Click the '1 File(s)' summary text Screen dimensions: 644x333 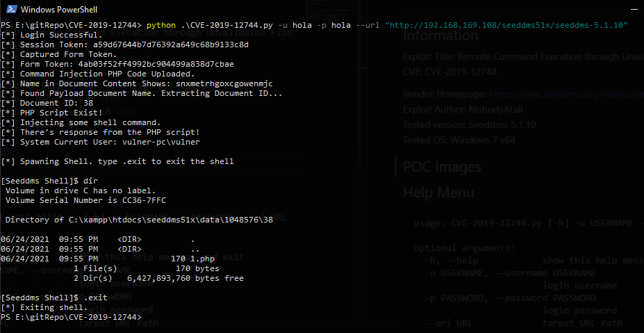coord(95,269)
